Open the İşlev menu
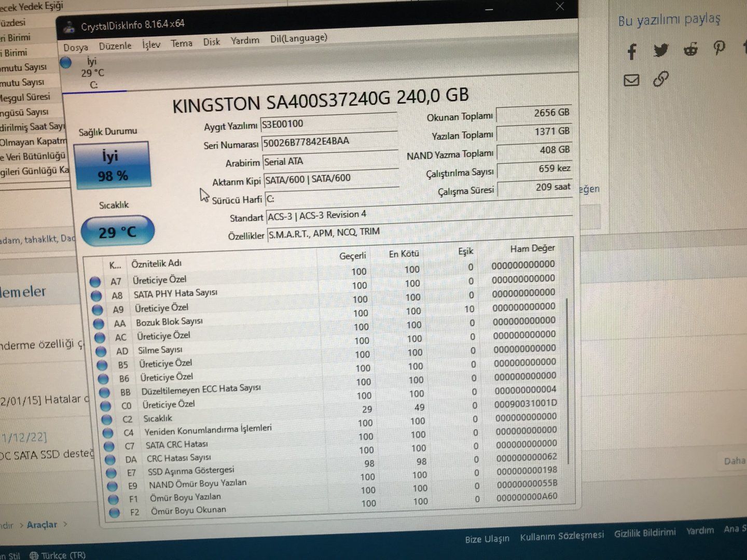Image resolution: width=747 pixels, height=560 pixels. tap(151, 45)
